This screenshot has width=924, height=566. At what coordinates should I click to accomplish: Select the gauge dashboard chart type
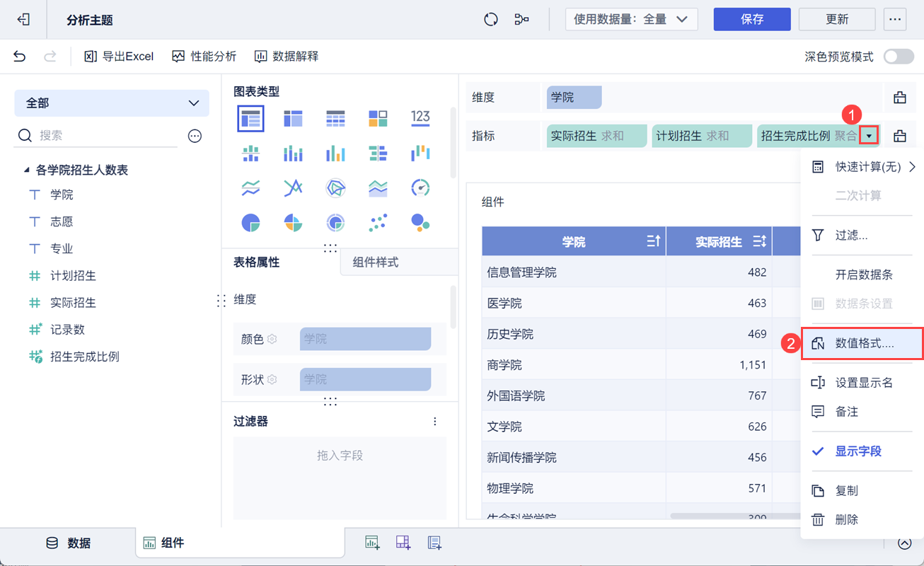420,188
